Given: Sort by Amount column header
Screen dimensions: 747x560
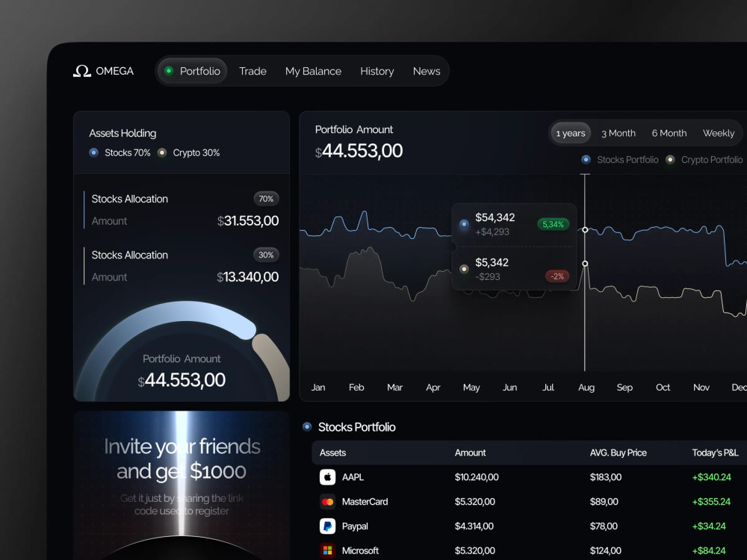Looking at the screenshot, I should [x=470, y=452].
